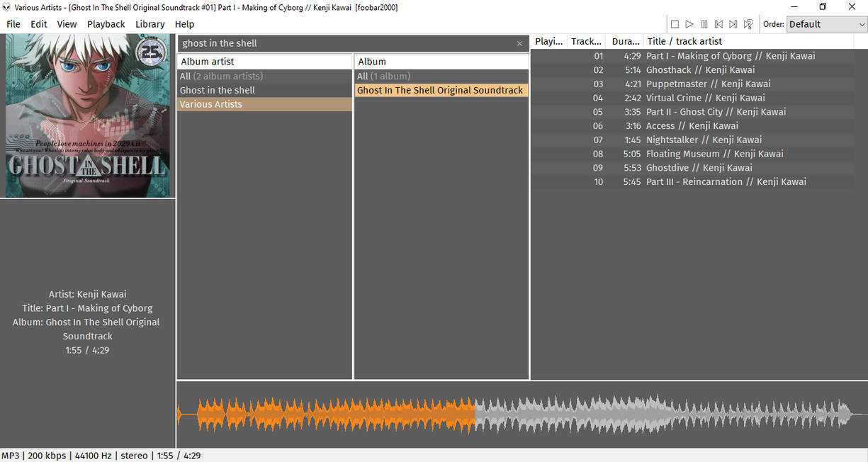The width and height of the screenshot is (868, 462).
Task: Click 'Title: Part I - Making of Cyborg' text
Action: (x=88, y=308)
